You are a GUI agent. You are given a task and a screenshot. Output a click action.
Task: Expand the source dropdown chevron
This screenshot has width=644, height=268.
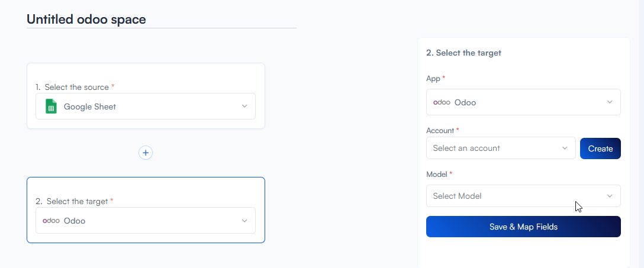coord(244,106)
